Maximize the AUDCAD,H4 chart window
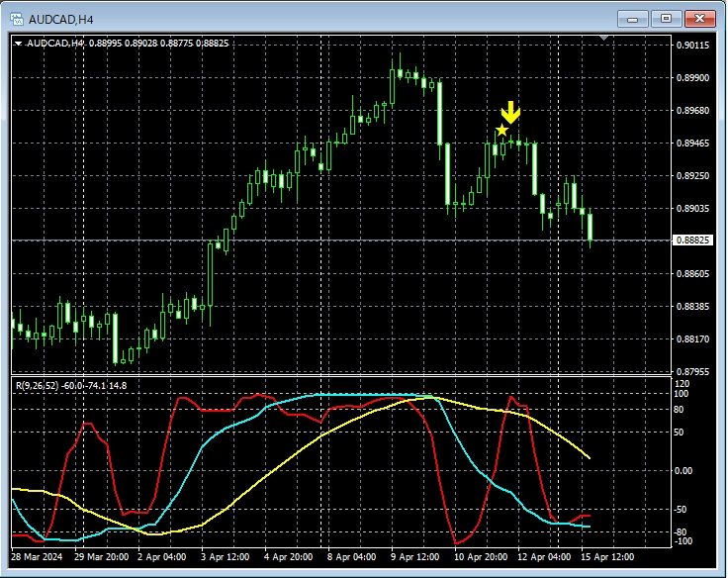This screenshot has width=728, height=578. [x=667, y=18]
